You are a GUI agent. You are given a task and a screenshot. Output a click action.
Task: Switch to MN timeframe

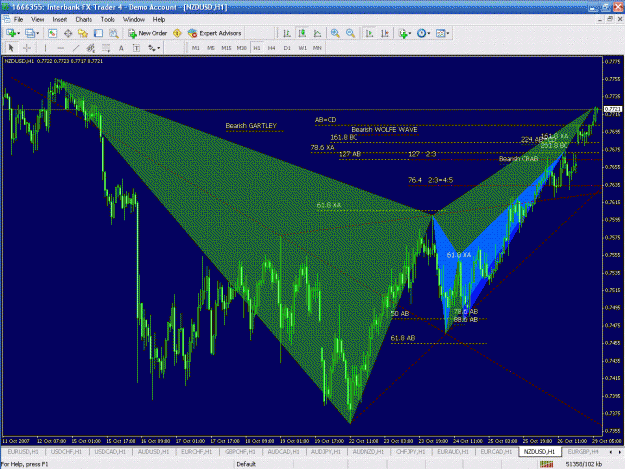pos(317,48)
